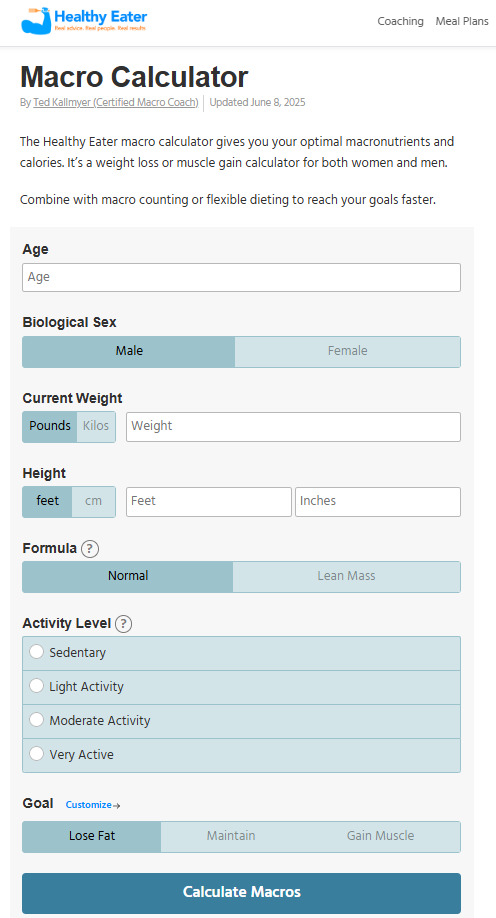Set goal to Gain Muscle

pyautogui.click(x=380, y=836)
